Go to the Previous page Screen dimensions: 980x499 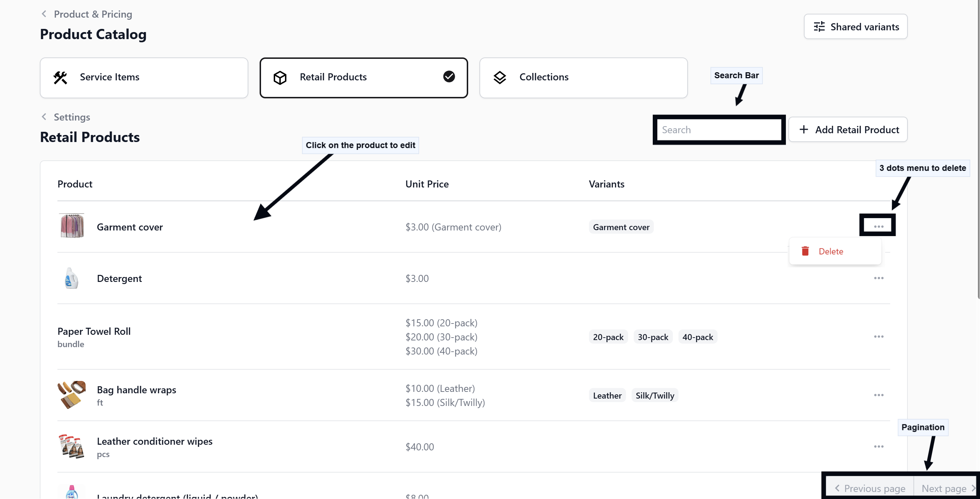tap(870, 488)
